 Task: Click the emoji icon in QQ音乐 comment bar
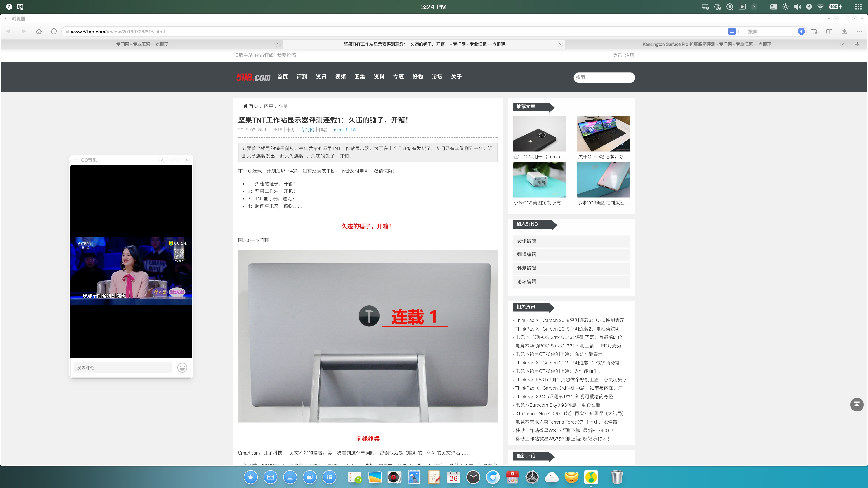(x=182, y=367)
